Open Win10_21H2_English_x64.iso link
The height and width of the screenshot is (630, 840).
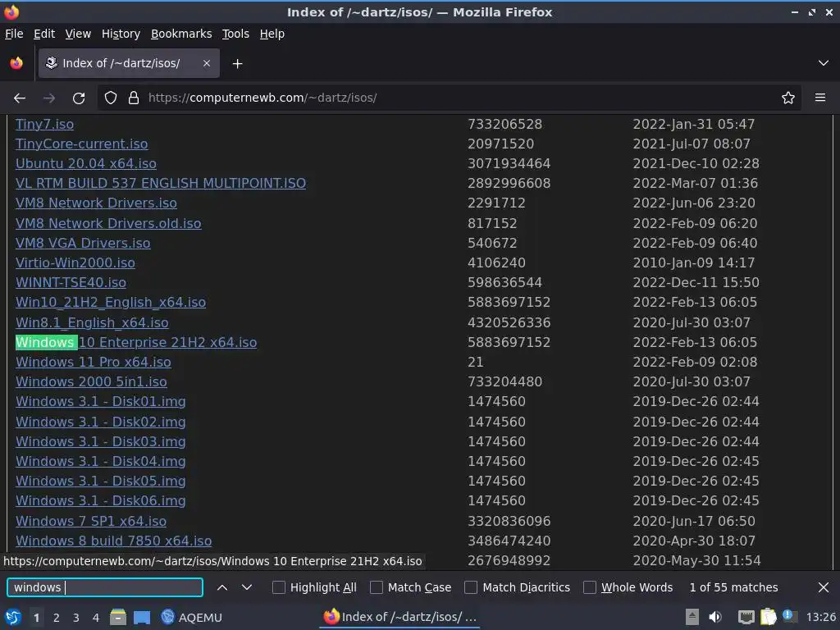111,303
